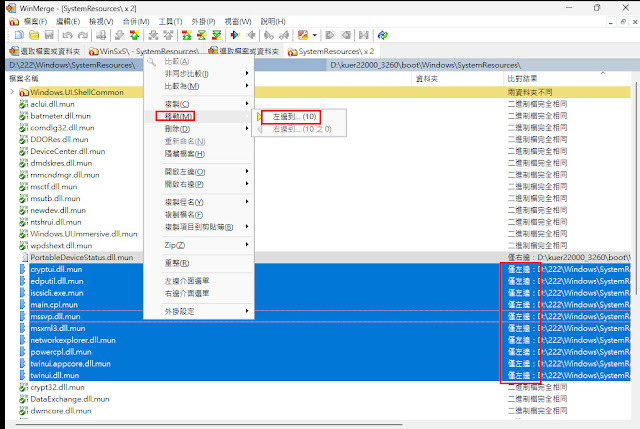Image resolution: width=640 pixels, height=429 pixels.
Task: Click the Current Difference toolbar icon
Action: click(x=202, y=36)
